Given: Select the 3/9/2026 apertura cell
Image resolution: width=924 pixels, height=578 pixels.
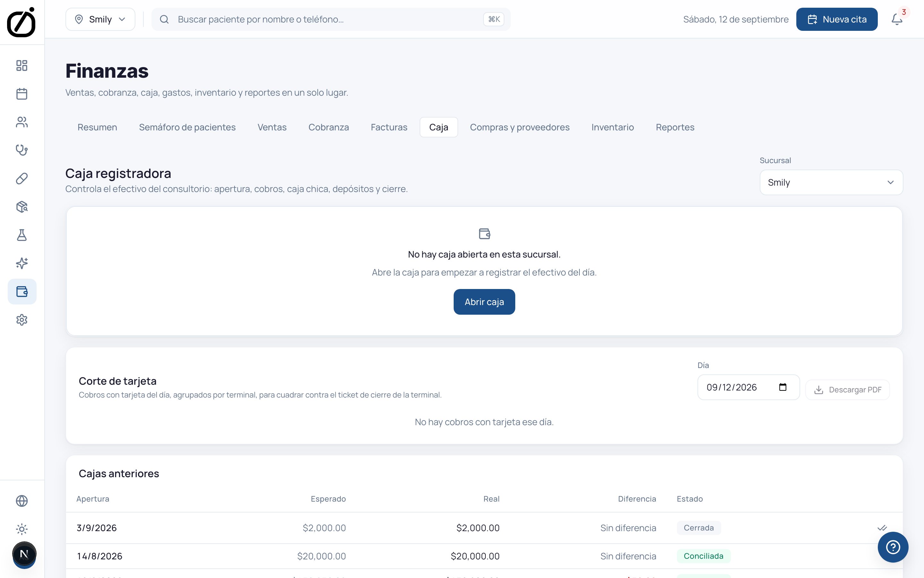Looking at the screenshot, I should 97,528.
